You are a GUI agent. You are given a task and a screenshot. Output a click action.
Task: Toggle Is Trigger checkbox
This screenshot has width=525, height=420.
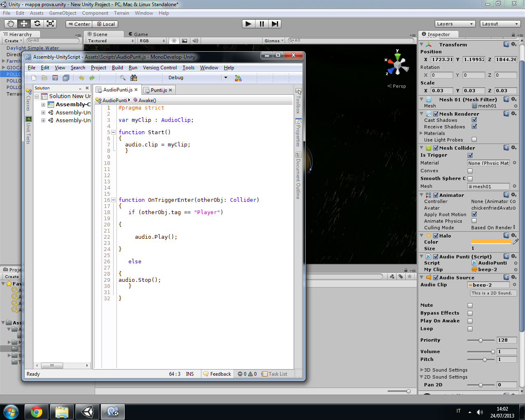(470, 155)
